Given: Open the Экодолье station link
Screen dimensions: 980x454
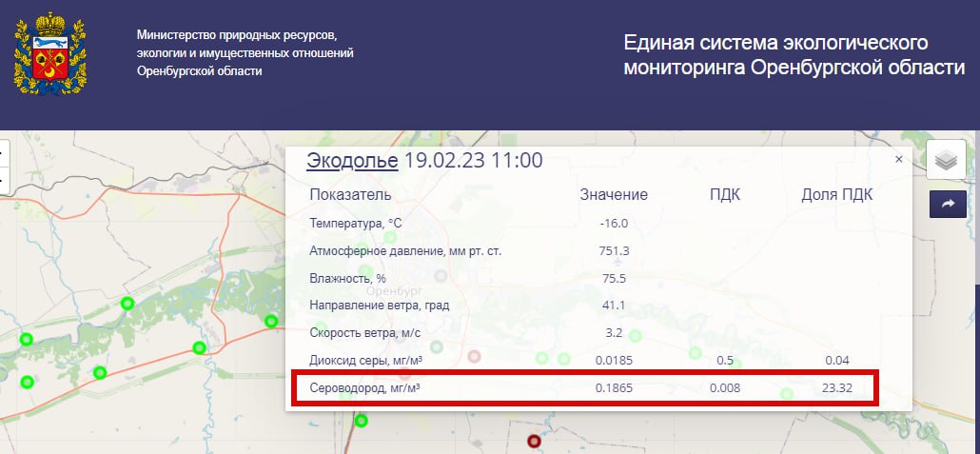Looking at the screenshot, I should tap(352, 160).
